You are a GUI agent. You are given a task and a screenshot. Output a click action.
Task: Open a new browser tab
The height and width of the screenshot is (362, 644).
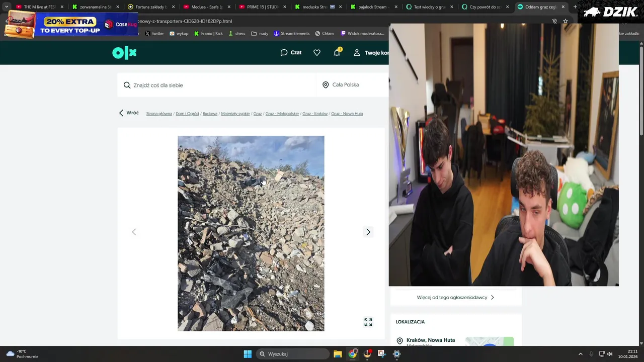[575, 7]
